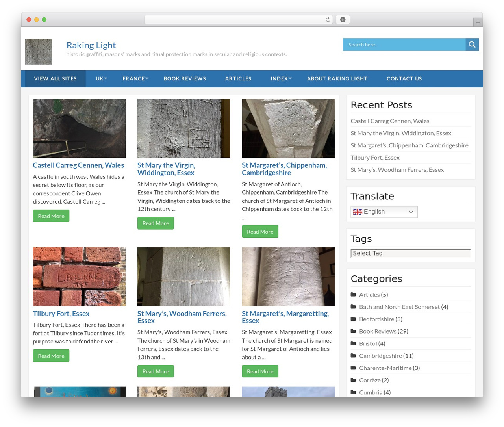504x427 pixels.
Task: Open the Margaretting carved column thumbnail
Action: pyautogui.click(x=288, y=277)
